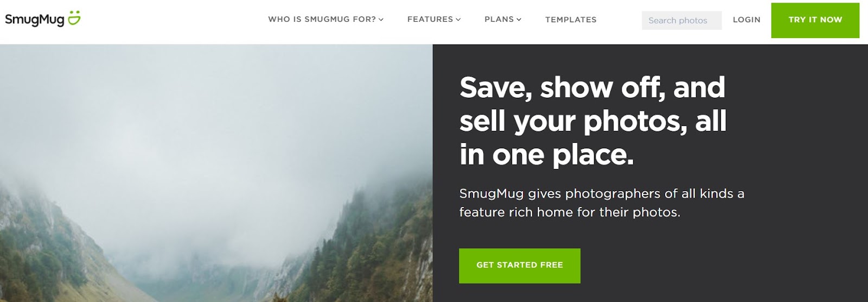The image size is (868, 302).
Task: Click the SmugMug wordmark text
Action: tap(35, 20)
